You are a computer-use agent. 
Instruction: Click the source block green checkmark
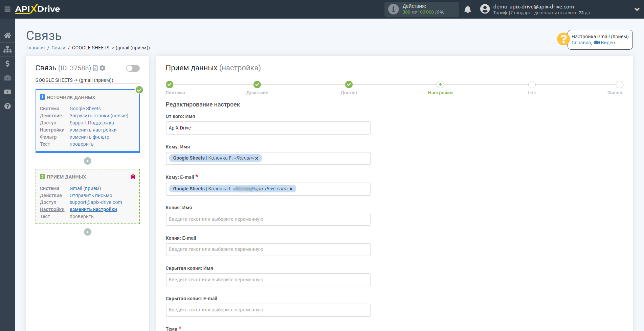tap(139, 90)
